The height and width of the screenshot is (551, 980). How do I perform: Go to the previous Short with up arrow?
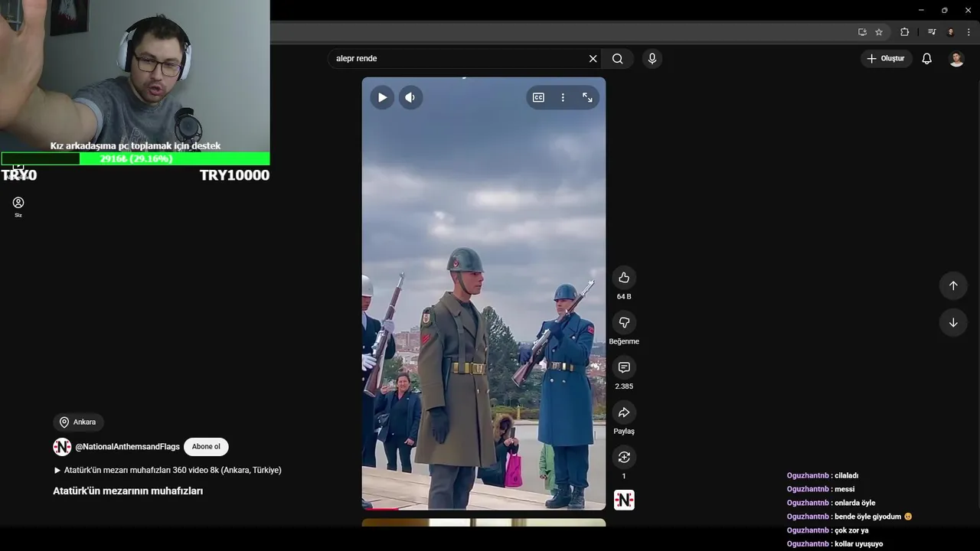pos(953,285)
